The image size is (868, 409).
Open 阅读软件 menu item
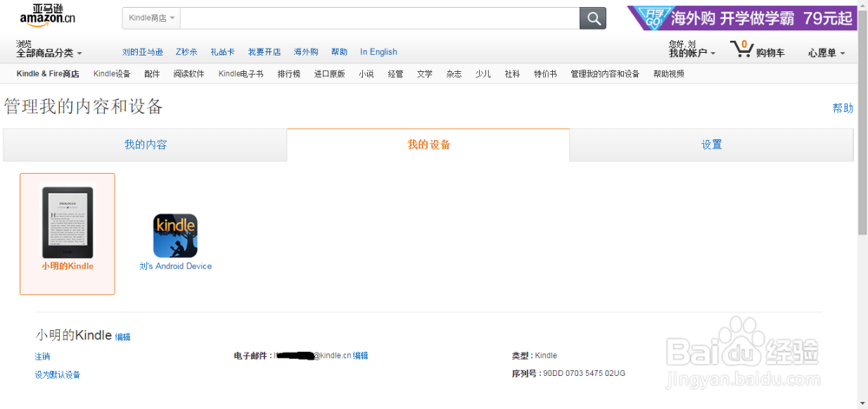coord(188,74)
